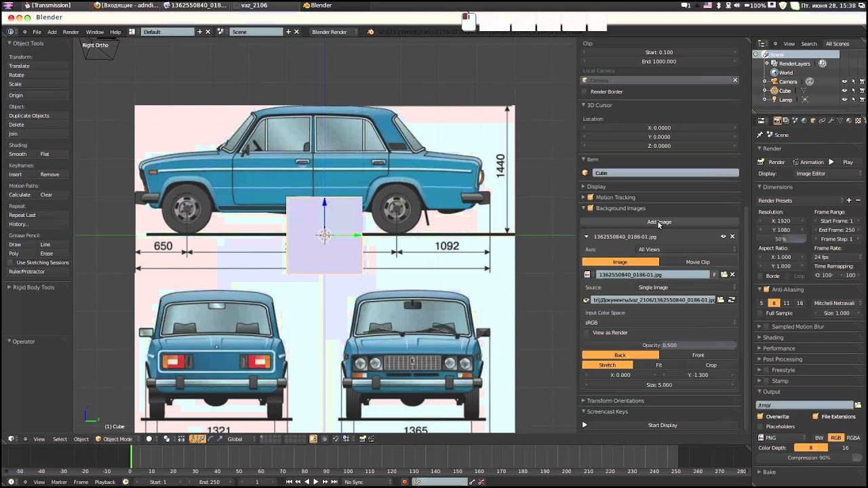Toggle Camera visibility in the outliner

pyautogui.click(x=844, y=81)
